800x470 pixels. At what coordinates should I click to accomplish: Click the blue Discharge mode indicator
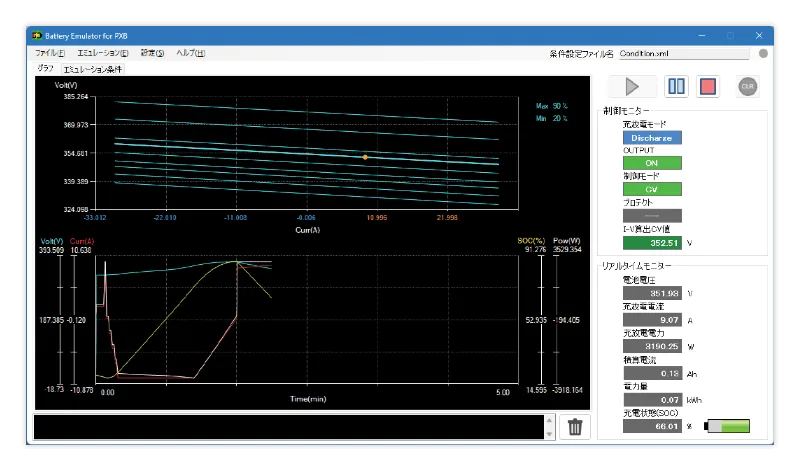[652, 138]
